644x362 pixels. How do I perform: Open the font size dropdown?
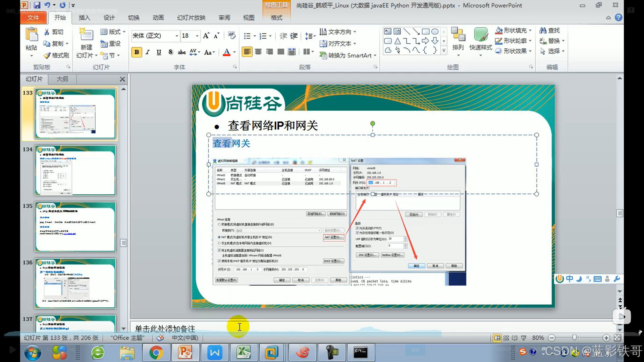coord(197,36)
